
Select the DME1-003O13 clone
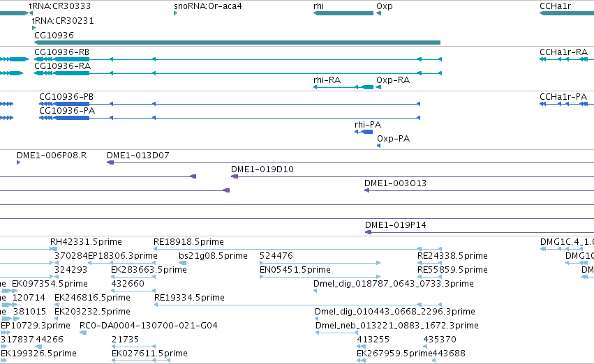(480, 190)
